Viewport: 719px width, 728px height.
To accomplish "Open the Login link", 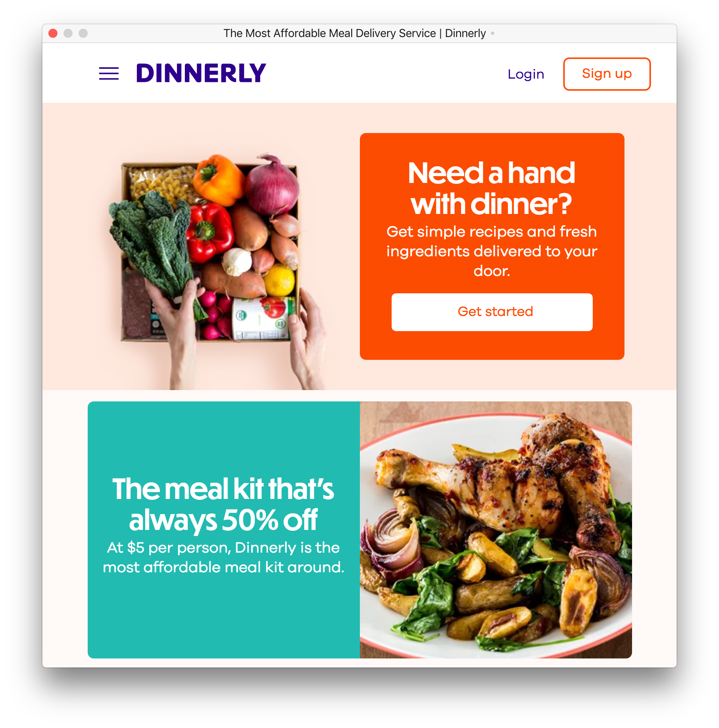I will (526, 74).
